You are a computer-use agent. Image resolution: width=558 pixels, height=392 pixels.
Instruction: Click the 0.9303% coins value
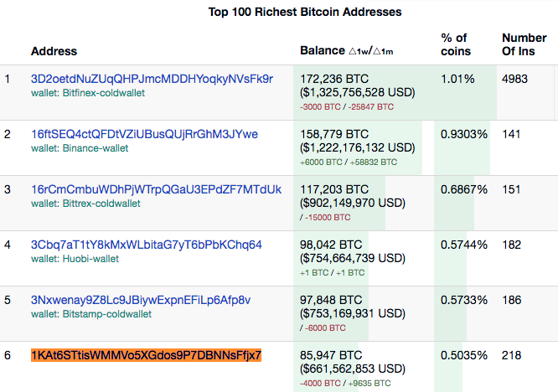464,135
